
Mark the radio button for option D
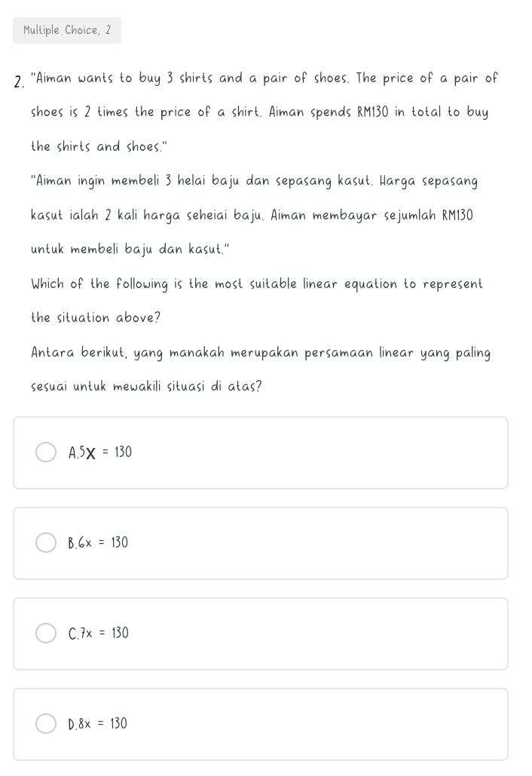tap(46, 724)
